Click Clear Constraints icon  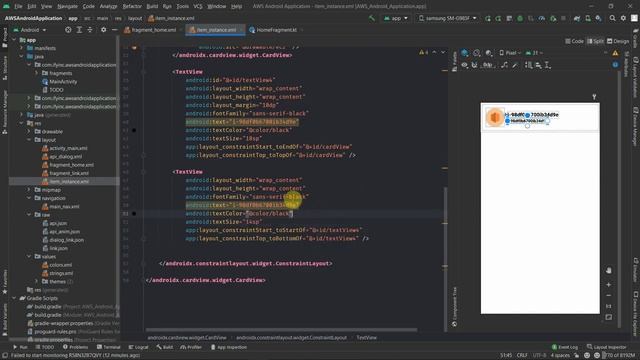click(504, 65)
